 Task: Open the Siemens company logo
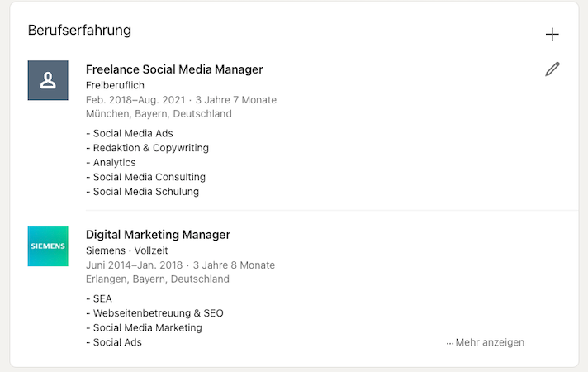48,246
